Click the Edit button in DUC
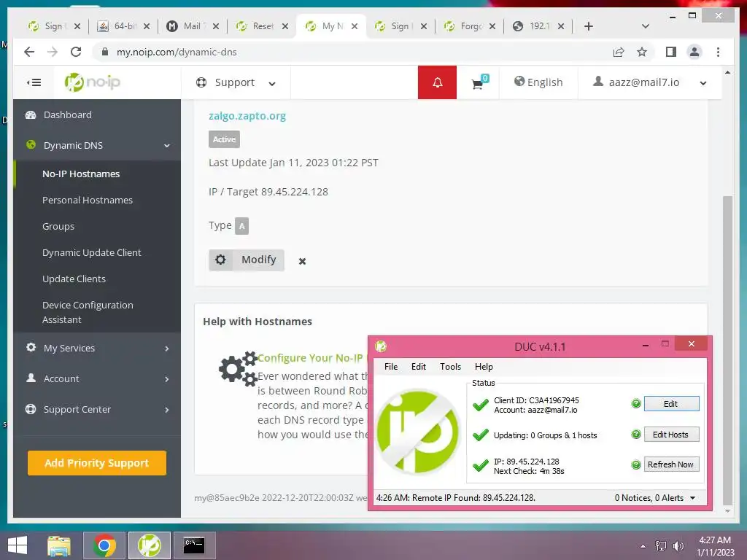The width and height of the screenshot is (747, 560). pyautogui.click(x=671, y=404)
